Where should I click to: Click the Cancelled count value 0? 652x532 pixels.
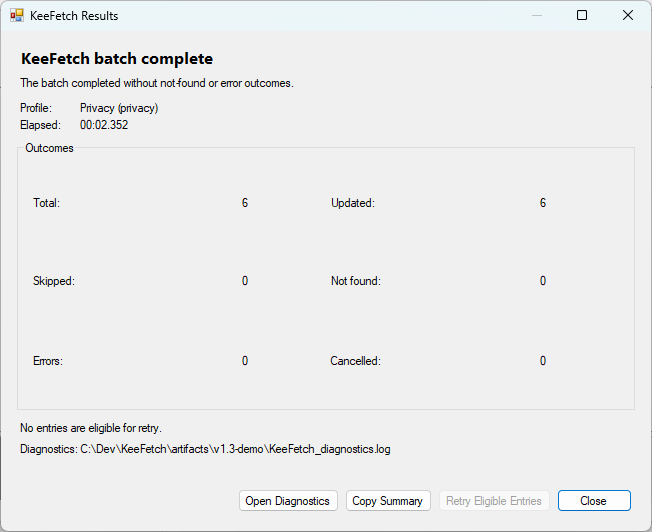543,361
